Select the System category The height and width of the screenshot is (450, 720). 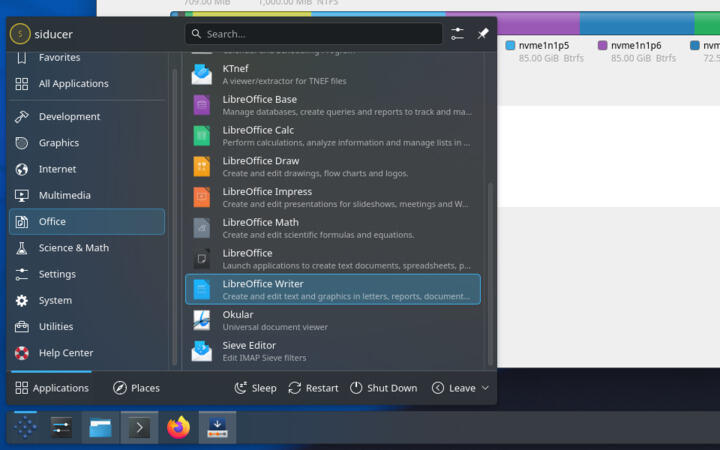pos(87,300)
